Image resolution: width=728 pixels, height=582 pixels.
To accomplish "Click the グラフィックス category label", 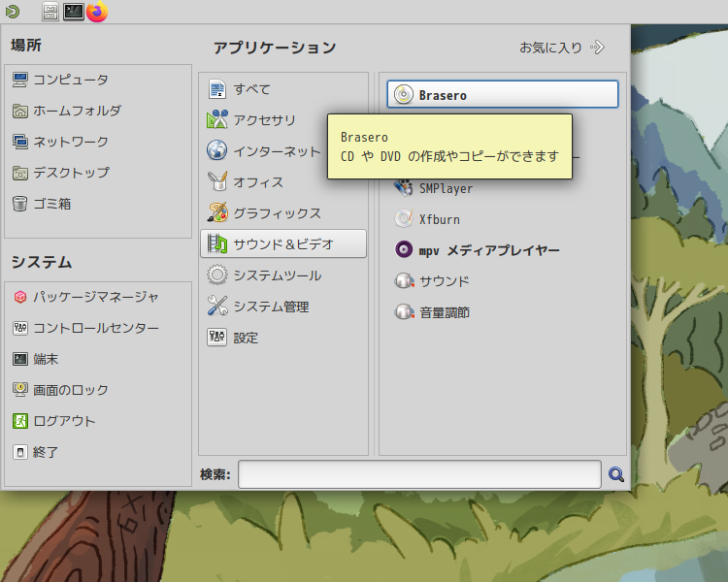I will point(278,213).
